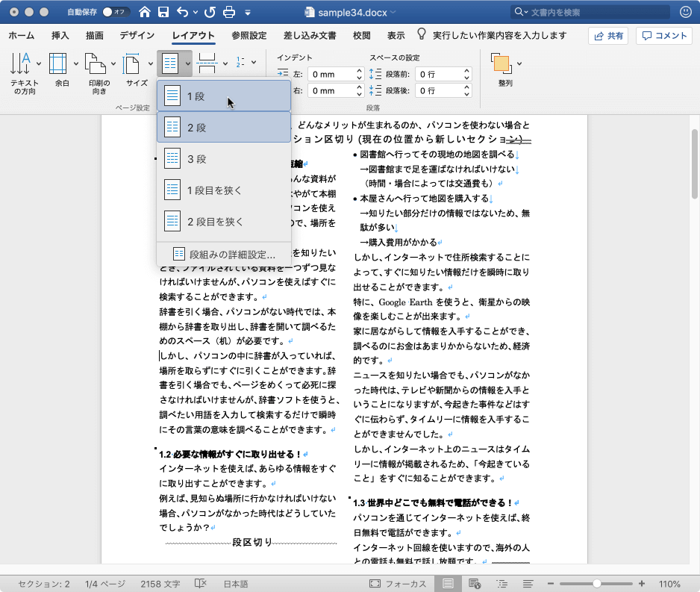
Task: Open the proofing check icon in status bar
Action: pos(201,584)
